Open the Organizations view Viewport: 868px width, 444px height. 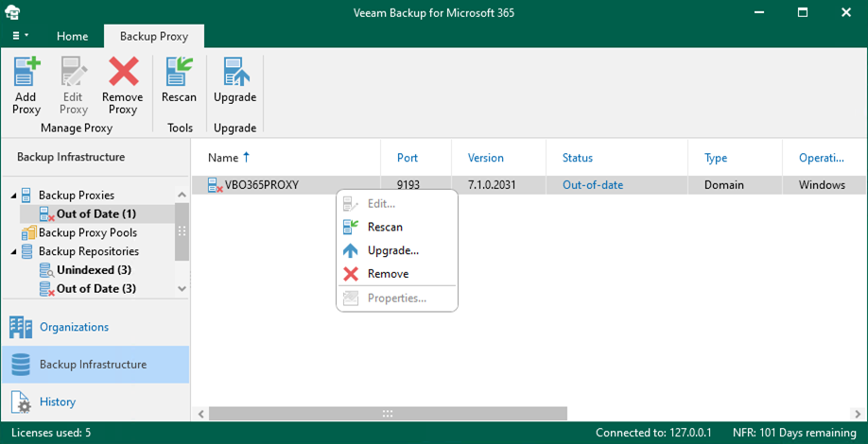tap(95, 328)
